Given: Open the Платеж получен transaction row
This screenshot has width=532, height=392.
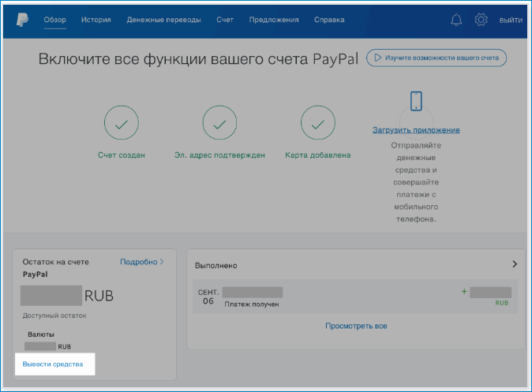Looking at the screenshot, I should pos(355,297).
